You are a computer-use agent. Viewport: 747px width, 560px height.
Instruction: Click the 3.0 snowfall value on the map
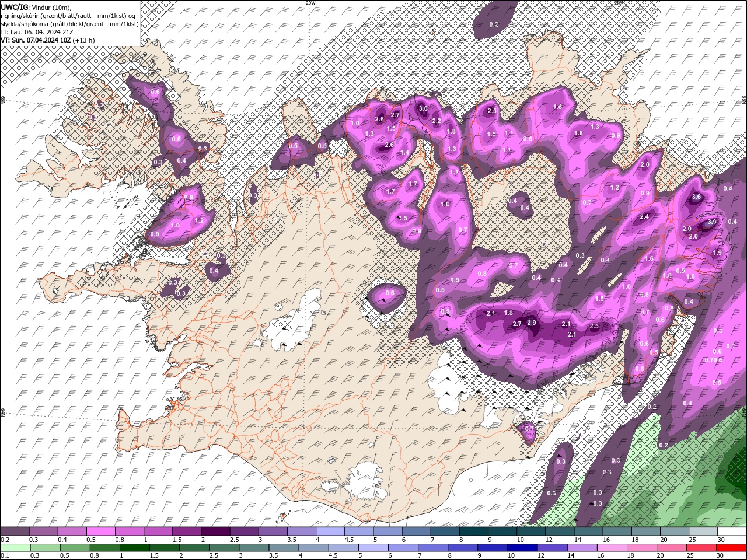pyautogui.click(x=423, y=108)
